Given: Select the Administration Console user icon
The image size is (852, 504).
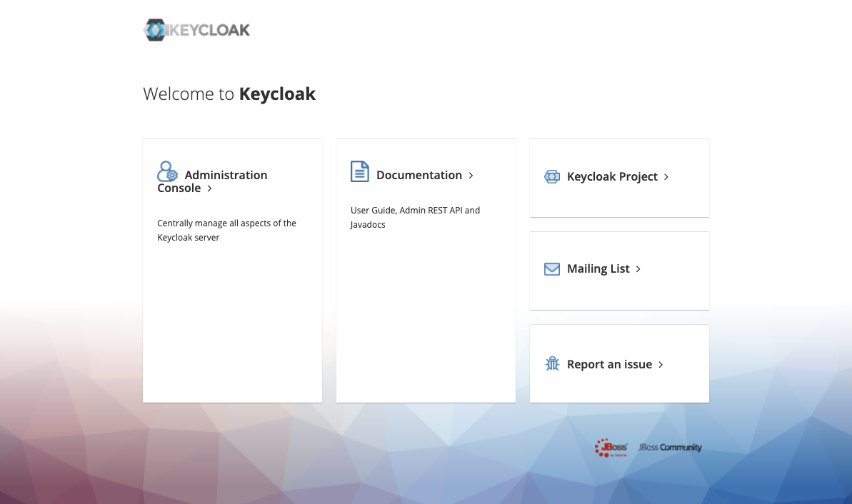Looking at the screenshot, I should (x=167, y=171).
